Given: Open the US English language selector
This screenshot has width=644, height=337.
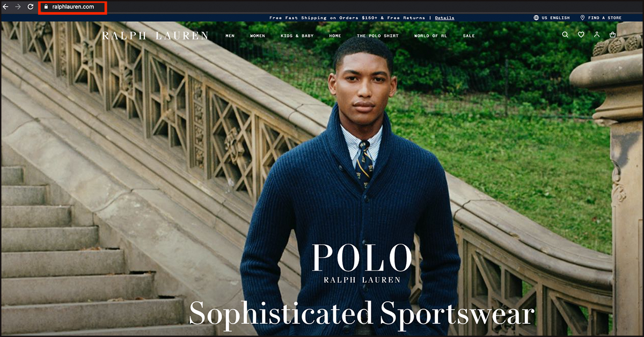Looking at the screenshot, I should [552, 18].
